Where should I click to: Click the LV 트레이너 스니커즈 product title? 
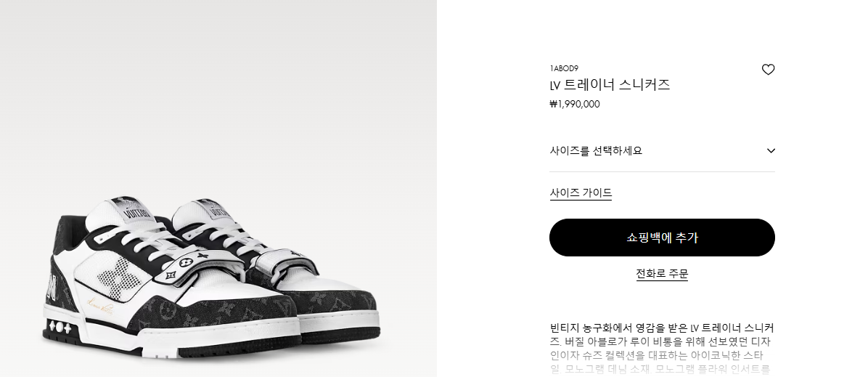(x=610, y=85)
